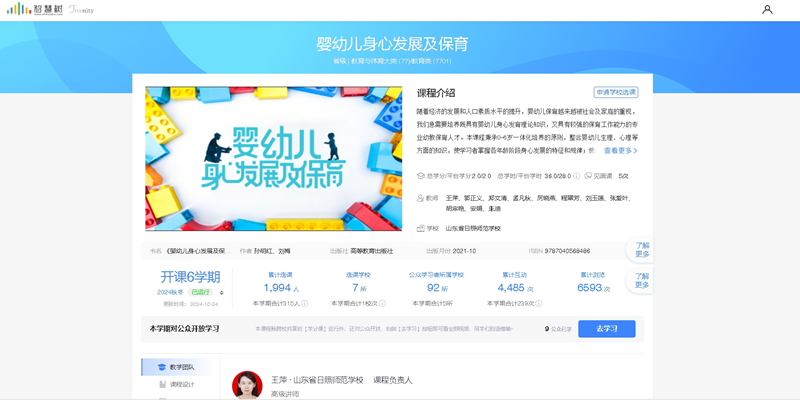
Task: Click the 见面课 chat bubble icon
Action: coord(588,176)
